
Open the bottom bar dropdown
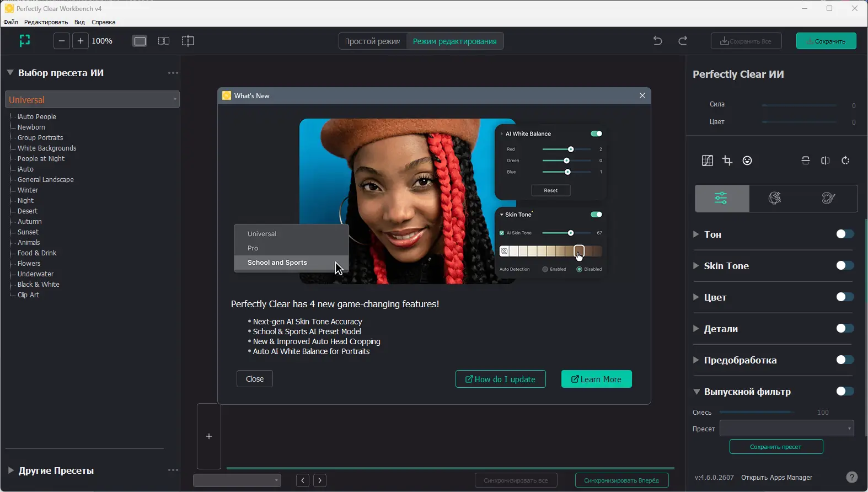(237, 480)
